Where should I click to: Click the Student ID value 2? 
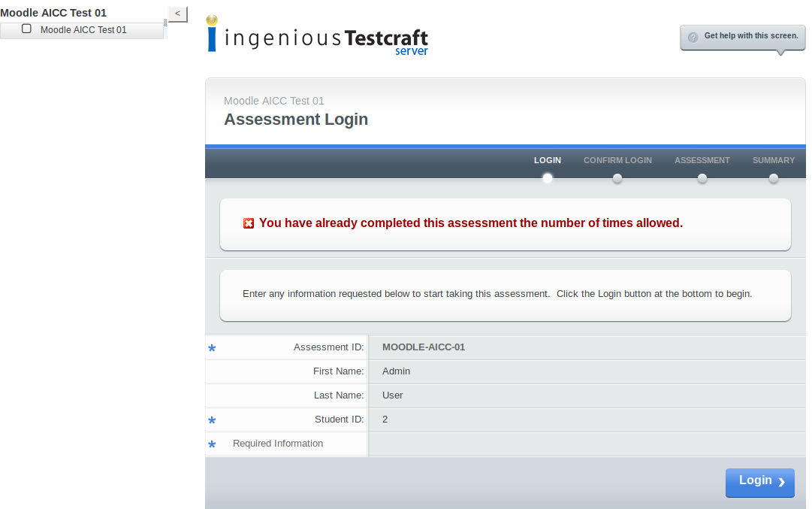tap(385, 420)
